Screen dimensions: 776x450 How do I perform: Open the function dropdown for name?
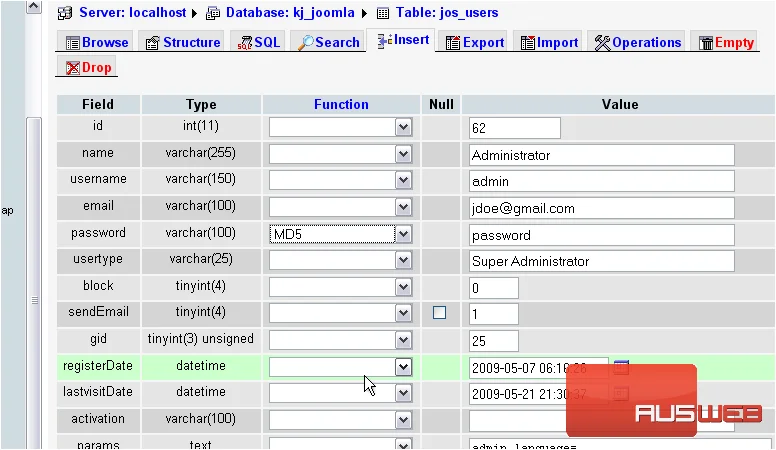pyautogui.click(x=340, y=154)
